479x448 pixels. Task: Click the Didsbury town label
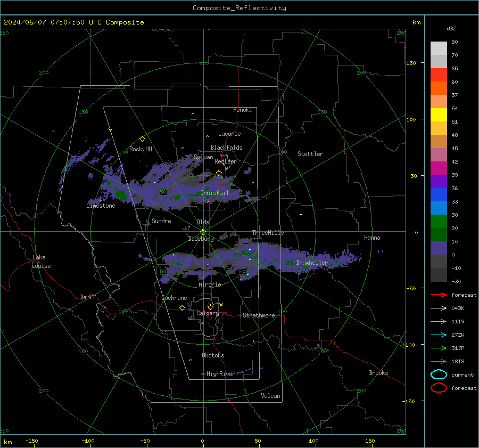[201, 239]
